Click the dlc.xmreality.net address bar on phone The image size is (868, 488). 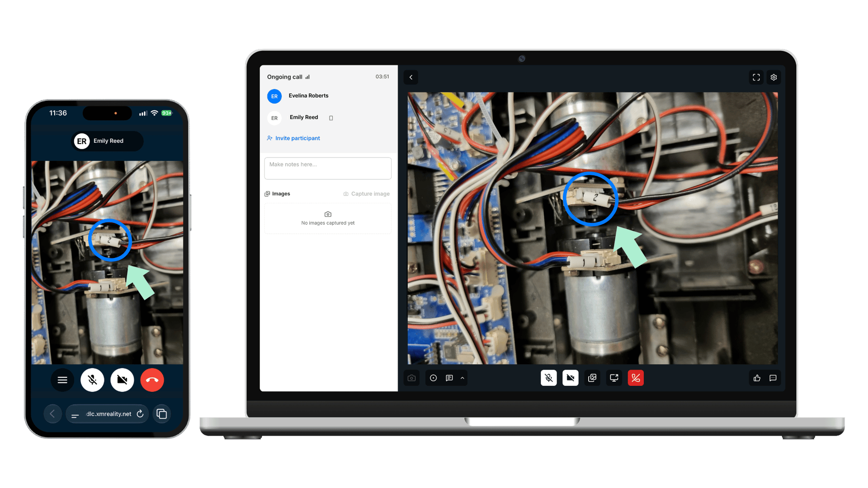click(x=107, y=414)
